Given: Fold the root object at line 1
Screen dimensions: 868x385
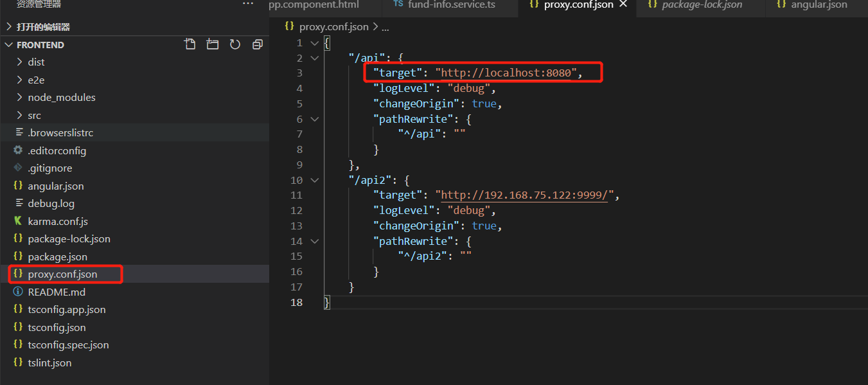Looking at the screenshot, I should tap(314, 42).
